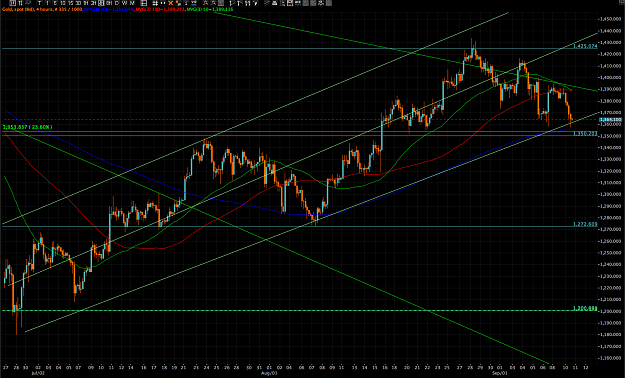The width and height of the screenshot is (625, 378).
Task: Click the 1,160.000 price axis value
Action: click(611, 358)
